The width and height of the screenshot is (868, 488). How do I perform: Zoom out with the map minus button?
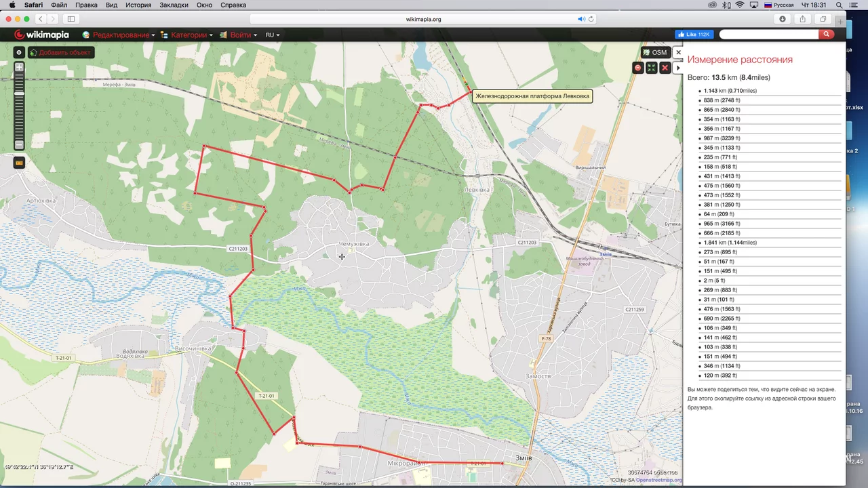(x=19, y=145)
